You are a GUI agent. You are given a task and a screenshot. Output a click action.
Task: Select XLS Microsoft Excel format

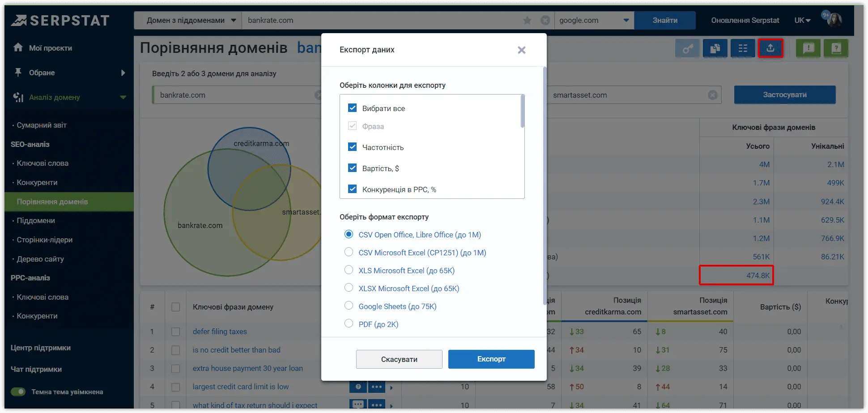coord(349,270)
